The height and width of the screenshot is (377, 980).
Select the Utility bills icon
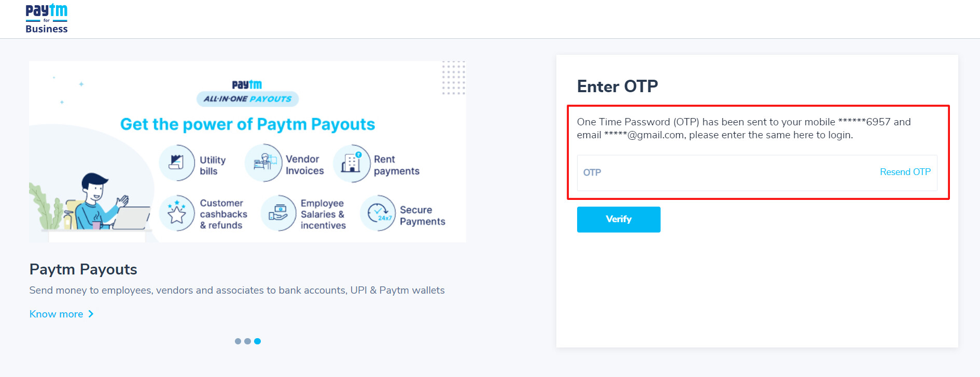(177, 163)
